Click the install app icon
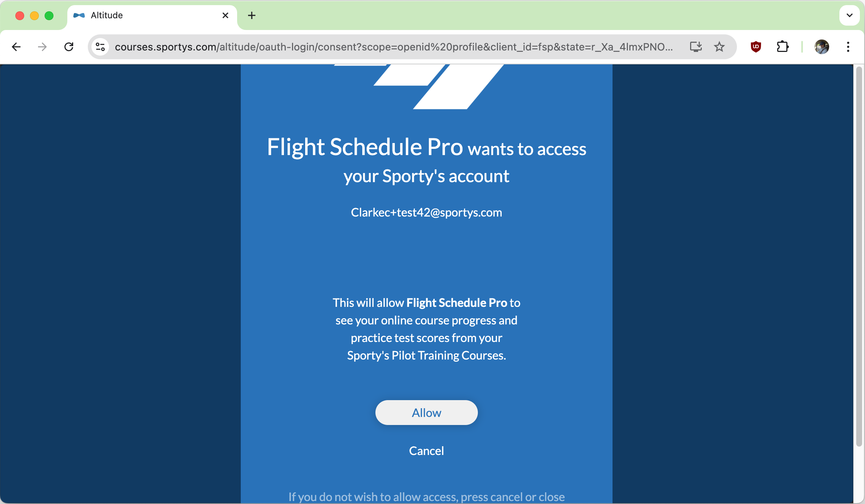865x504 pixels. click(x=696, y=47)
